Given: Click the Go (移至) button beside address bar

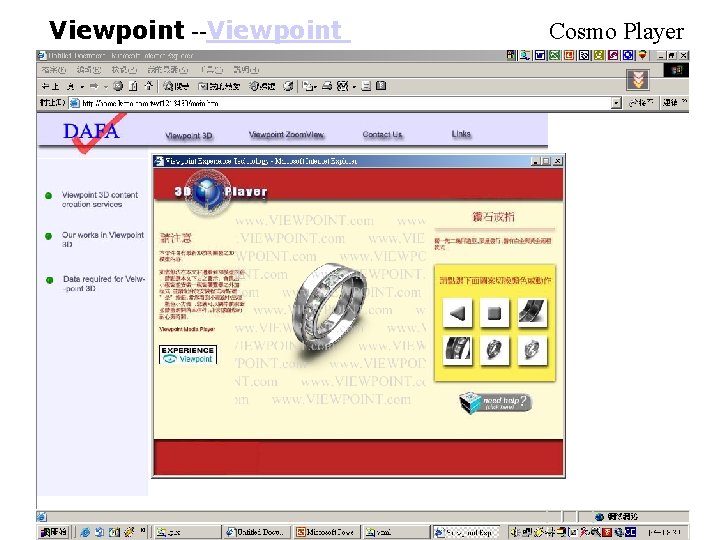Looking at the screenshot, I should coord(641,103).
